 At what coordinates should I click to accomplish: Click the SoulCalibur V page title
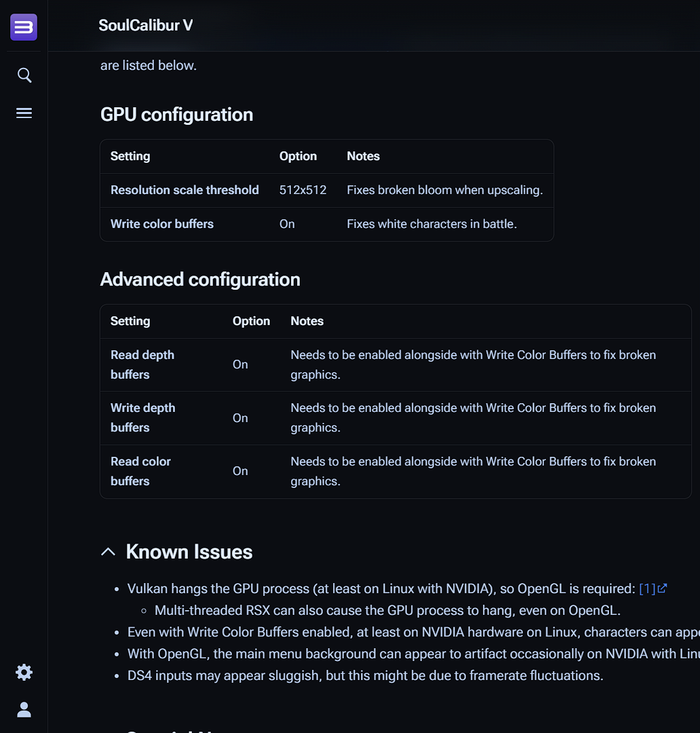146,26
